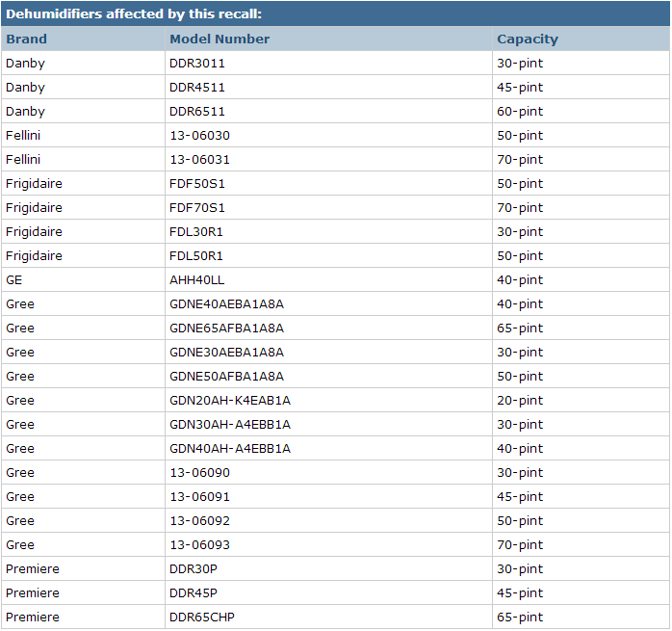Screen dimensions: 672x631
Task: Click 45-pint capacity in the 13-06091 row
Action: coord(520,497)
